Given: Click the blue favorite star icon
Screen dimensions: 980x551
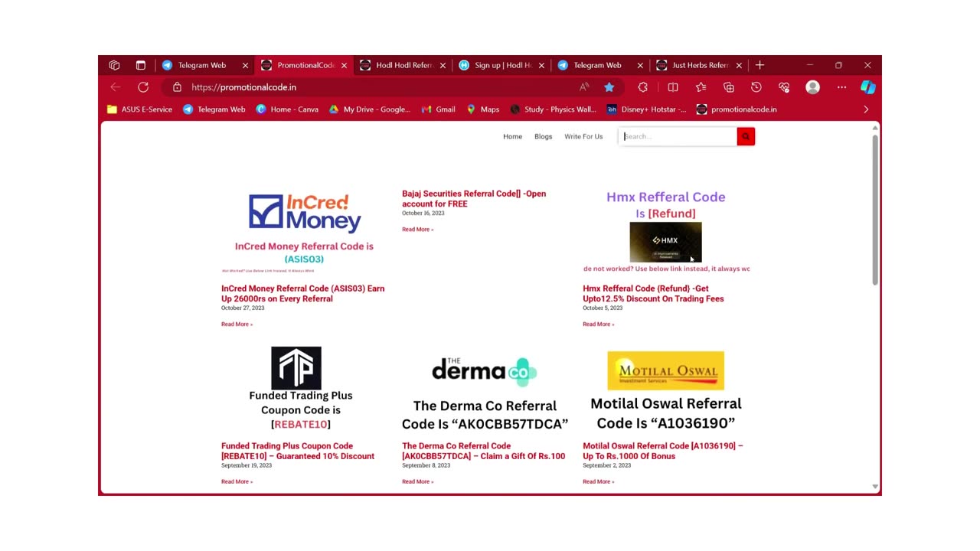Looking at the screenshot, I should click(x=609, y=87).
